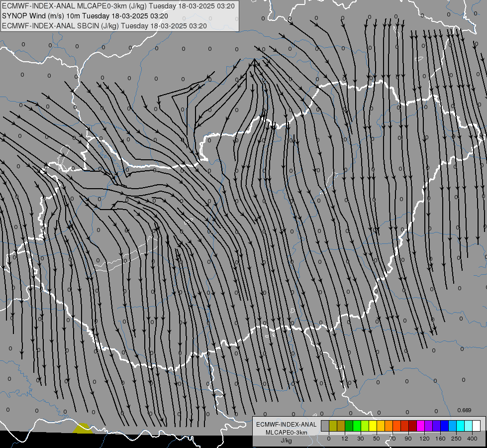Select the sky blue legend swatch

click(x=452, y=426)
